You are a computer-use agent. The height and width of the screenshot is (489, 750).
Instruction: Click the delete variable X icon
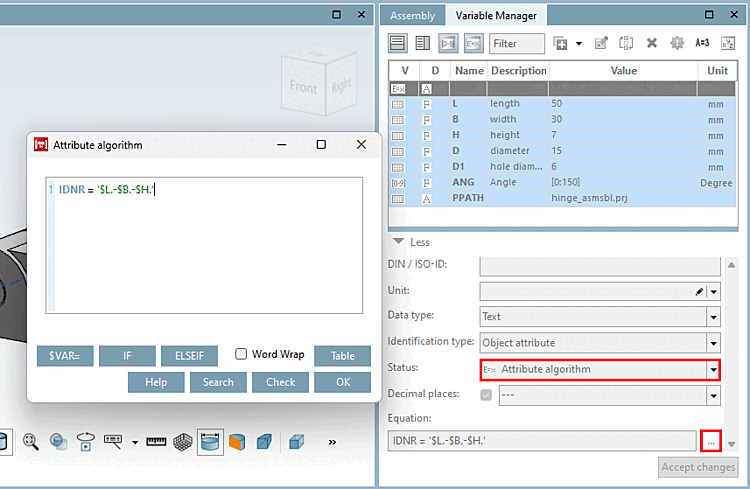point(651,43)
